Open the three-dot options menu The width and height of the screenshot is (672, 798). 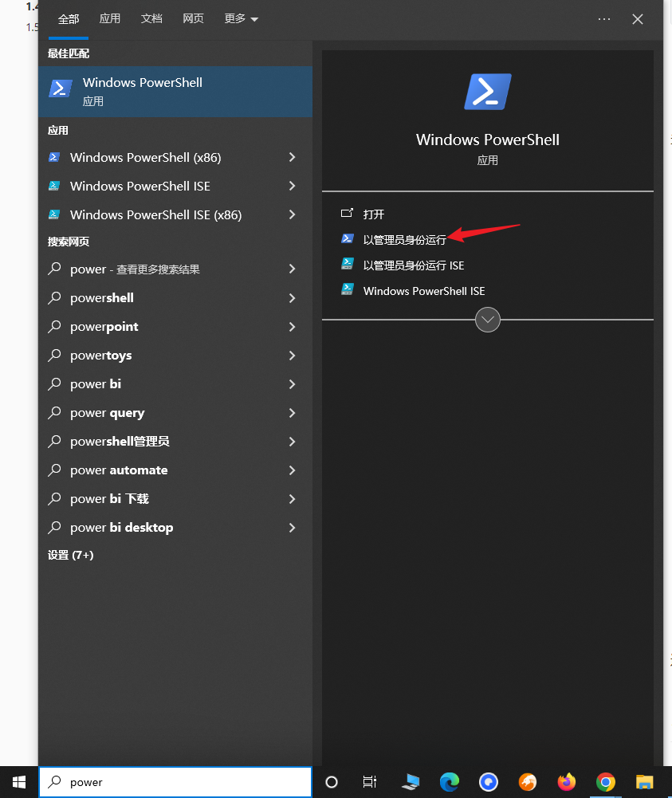point(603,19)
